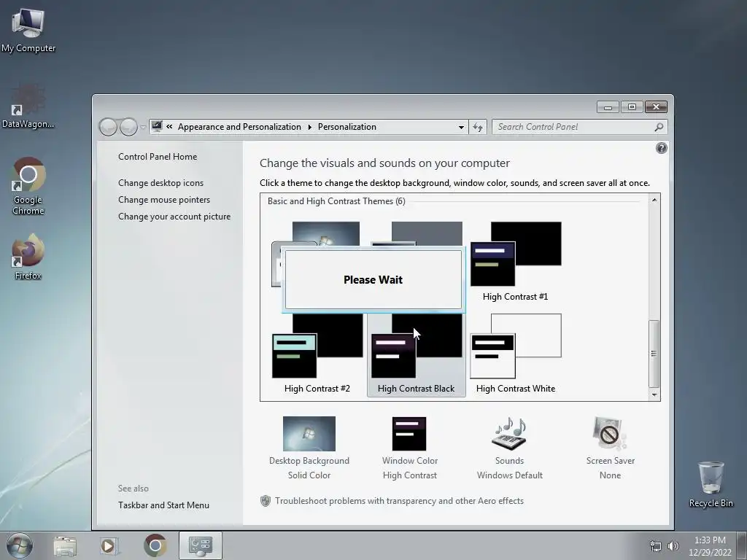This screenshot has height=560, width=747.
Task: Expand arrow after Appearance and Personalization
Action: click(309, 127)
